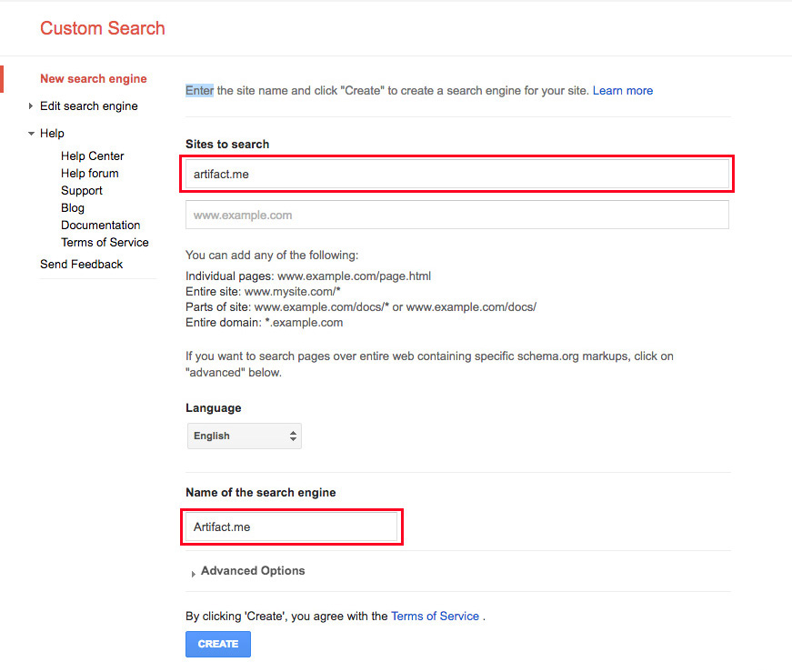This screenshot has width=792, height=672.
Task: Open Terms of Service link near Create
Action: pos(435,616)
